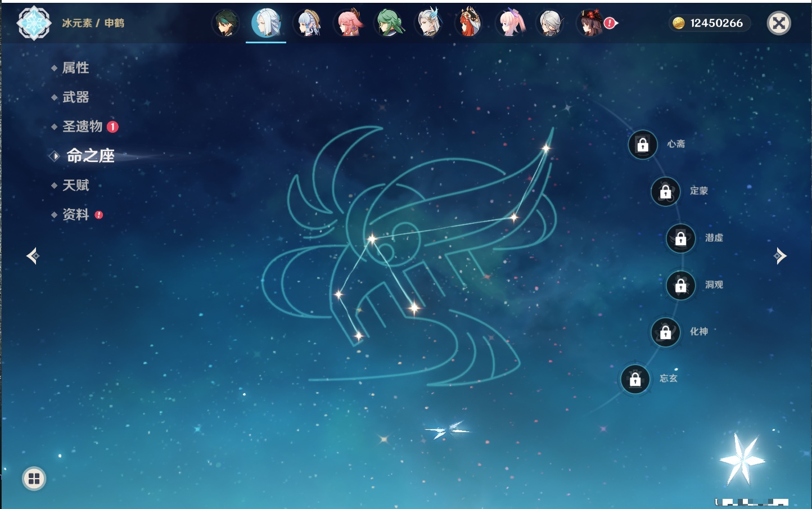
Task: Select the pink-haired fox character portrait
Action: [348, 23]
